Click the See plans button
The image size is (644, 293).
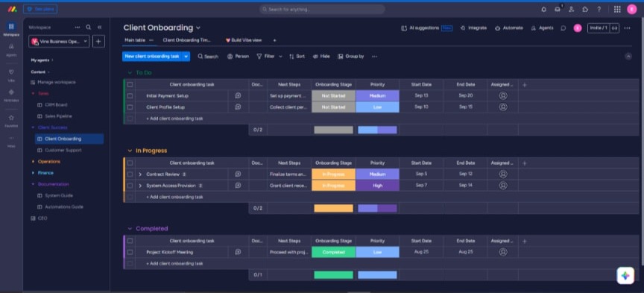pos(40,9)
